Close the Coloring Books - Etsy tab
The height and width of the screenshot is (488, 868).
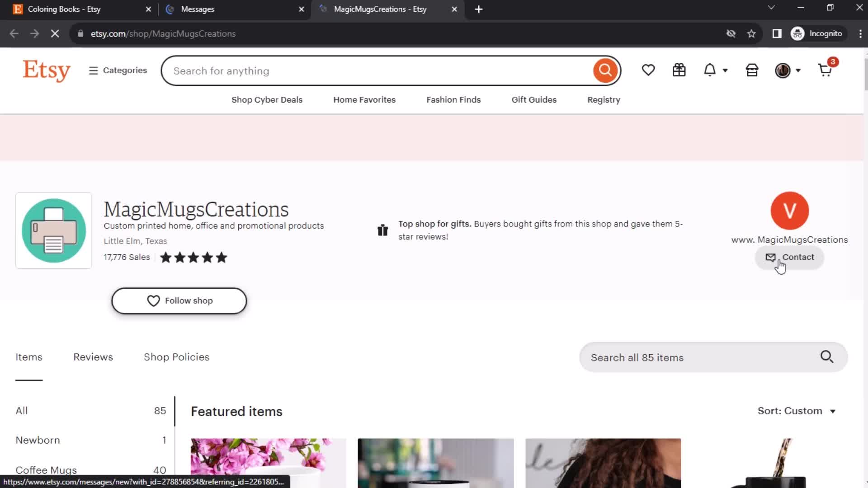pyautogui.click(x=148, y=9)
